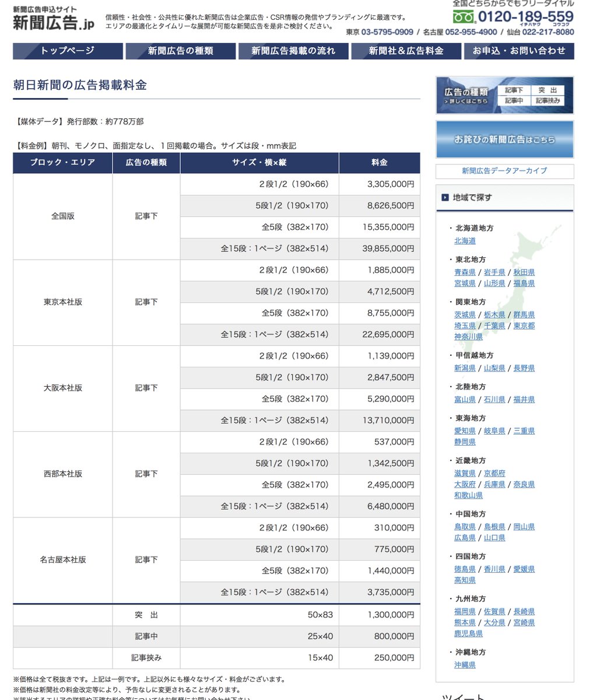This screenshot has width=607, height=700.
Task: Select 山口県 link
Action: click(x=495, y=538)
